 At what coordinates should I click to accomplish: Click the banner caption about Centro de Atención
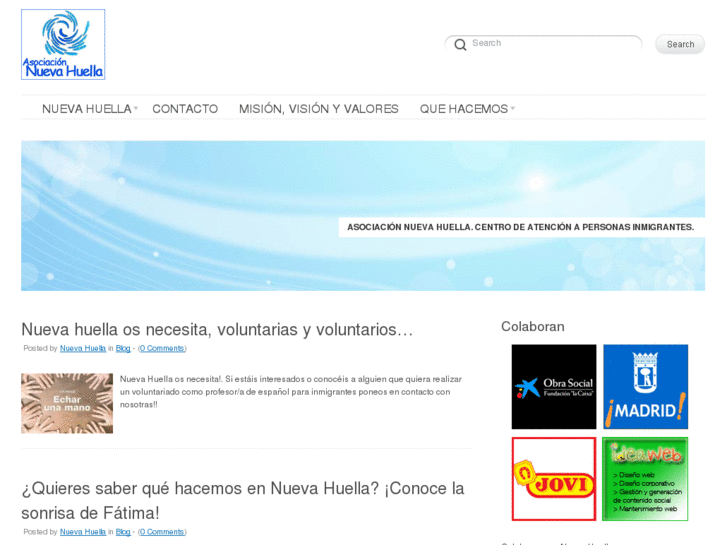521,227
